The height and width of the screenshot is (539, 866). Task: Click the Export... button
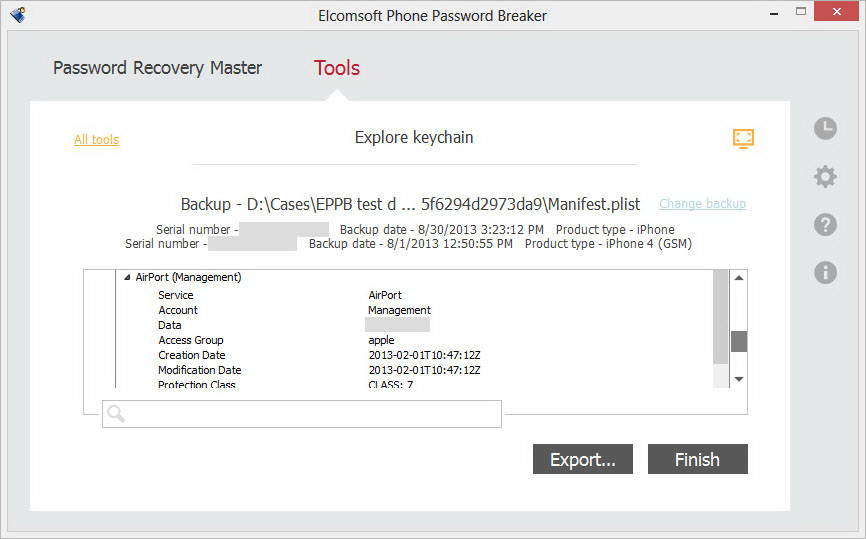[x=583, y=459]
